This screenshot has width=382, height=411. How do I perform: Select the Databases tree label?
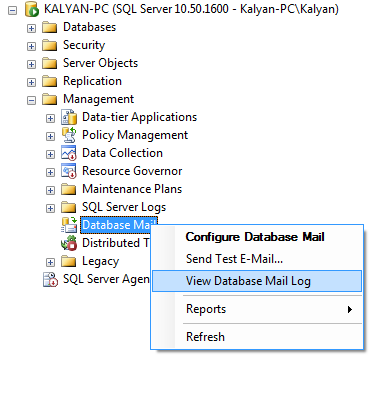pos(90,27)
